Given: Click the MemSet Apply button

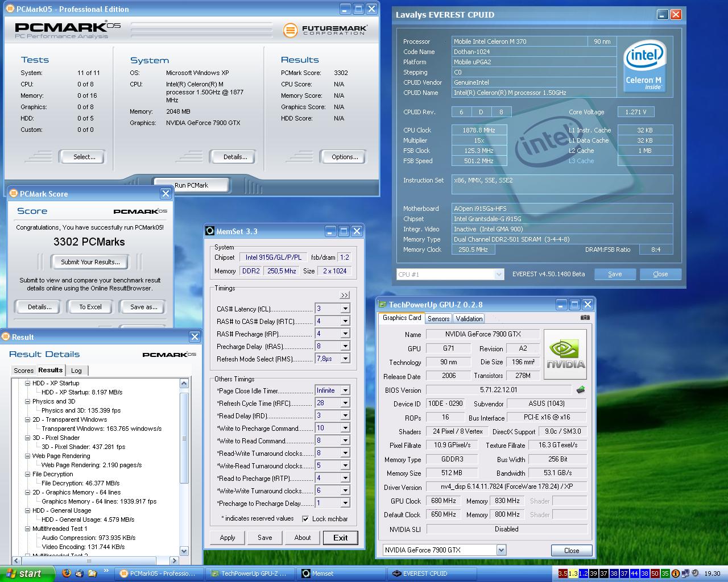Looking at the screenshot, I should click(x=227, y=538).
